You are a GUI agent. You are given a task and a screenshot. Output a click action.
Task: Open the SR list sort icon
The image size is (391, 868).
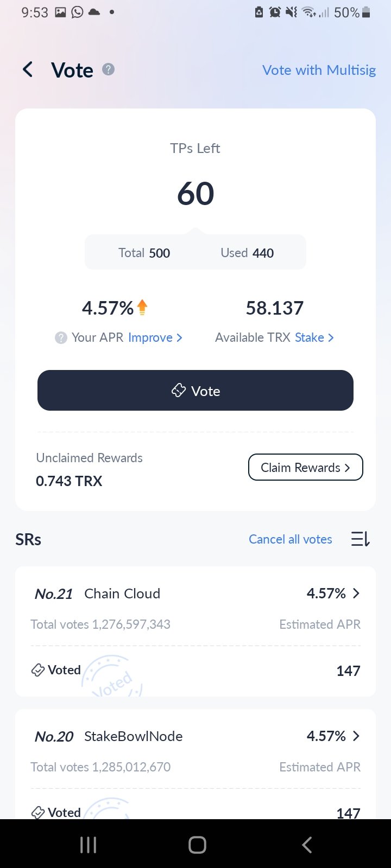click(x=360, y=539)
